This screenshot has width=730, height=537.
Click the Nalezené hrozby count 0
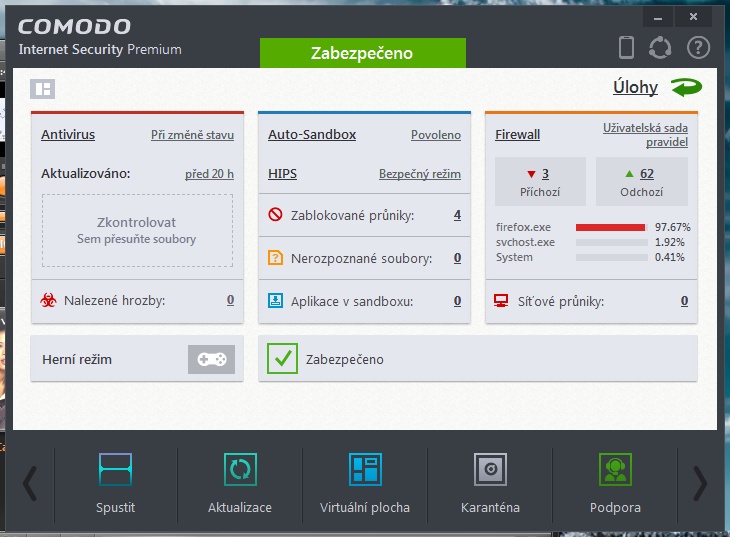(230, 300)
